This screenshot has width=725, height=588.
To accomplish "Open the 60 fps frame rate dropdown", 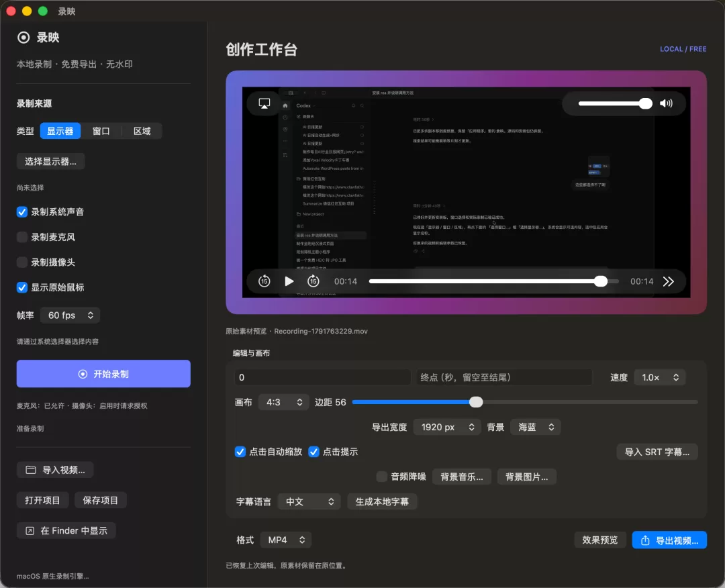I will tap(70, 315).
